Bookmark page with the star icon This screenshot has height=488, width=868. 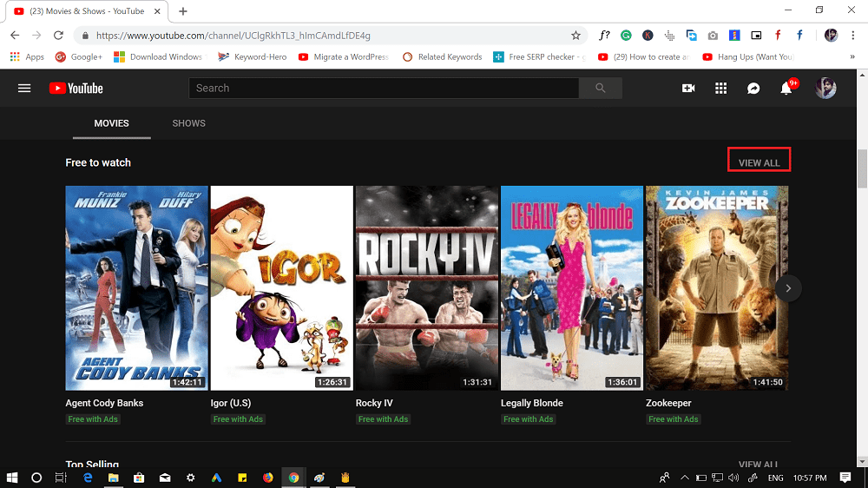point(575,36)
